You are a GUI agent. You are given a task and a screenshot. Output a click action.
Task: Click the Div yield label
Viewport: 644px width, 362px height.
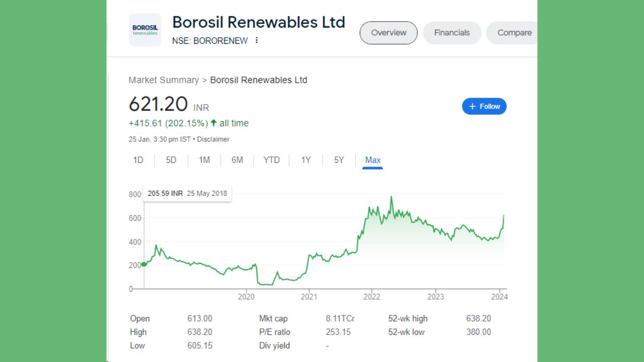coord(274,345)
